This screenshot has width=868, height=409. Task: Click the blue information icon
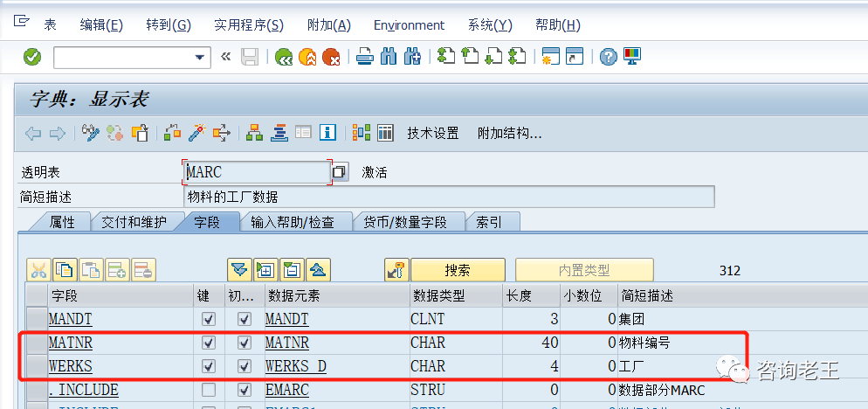tap(327, 134)
